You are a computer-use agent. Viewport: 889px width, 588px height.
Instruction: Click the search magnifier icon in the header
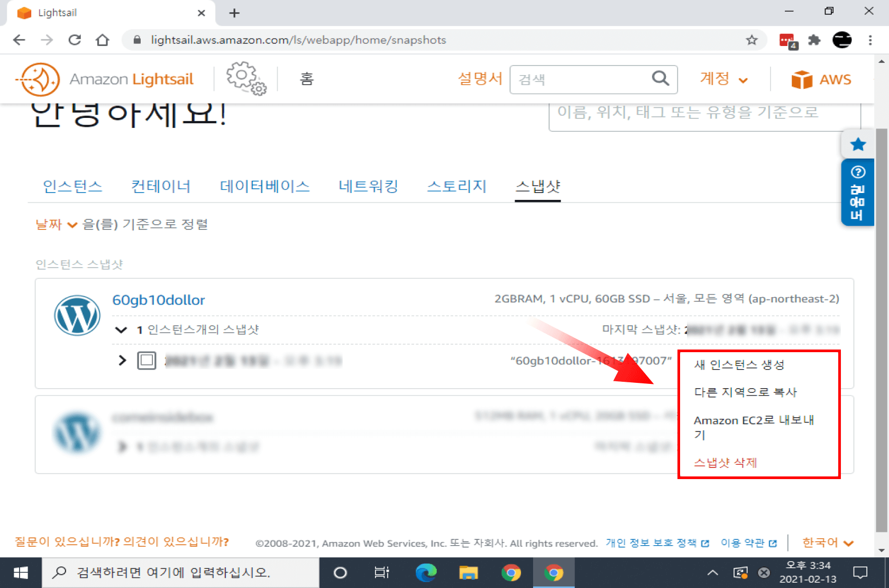[x=660, y=79]
